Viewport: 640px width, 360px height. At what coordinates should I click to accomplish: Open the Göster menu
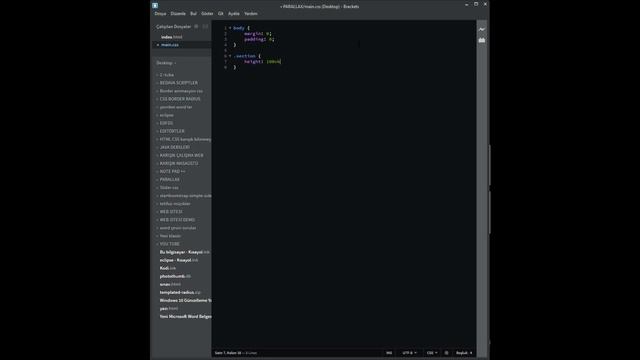(x=207, y=13)
